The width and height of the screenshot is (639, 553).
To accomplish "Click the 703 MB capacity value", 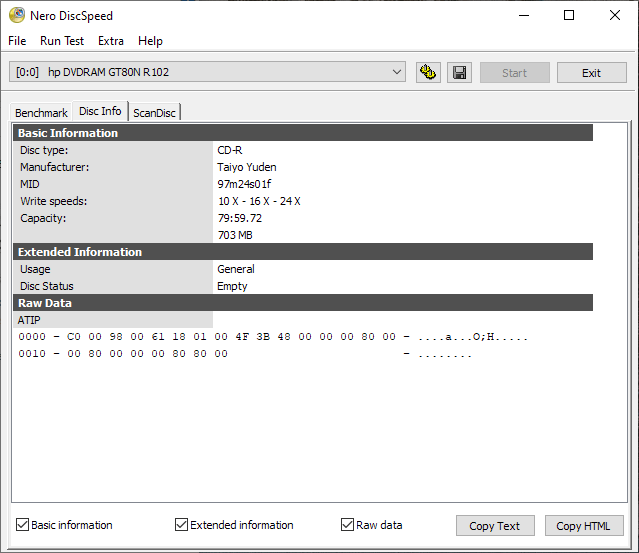I will (235, 235).
